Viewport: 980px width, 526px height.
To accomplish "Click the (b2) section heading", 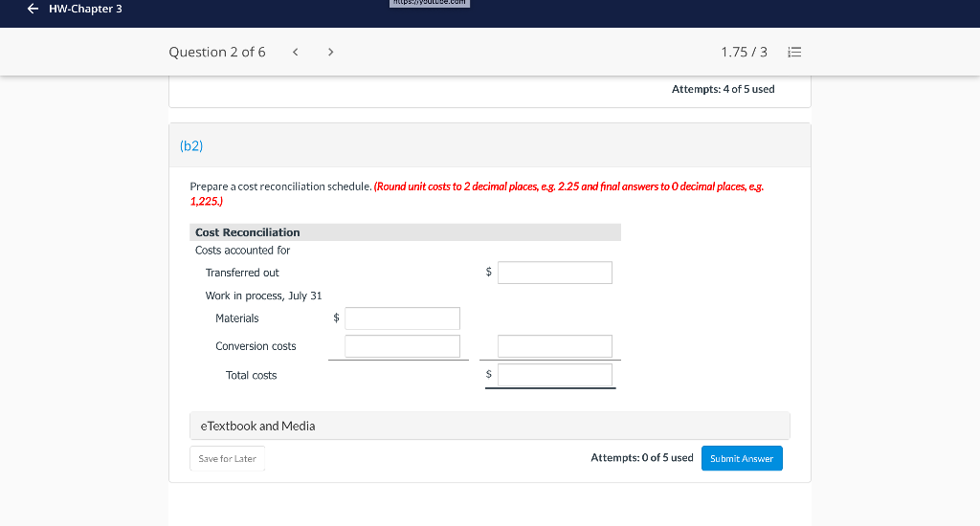I will coord(191,145).
